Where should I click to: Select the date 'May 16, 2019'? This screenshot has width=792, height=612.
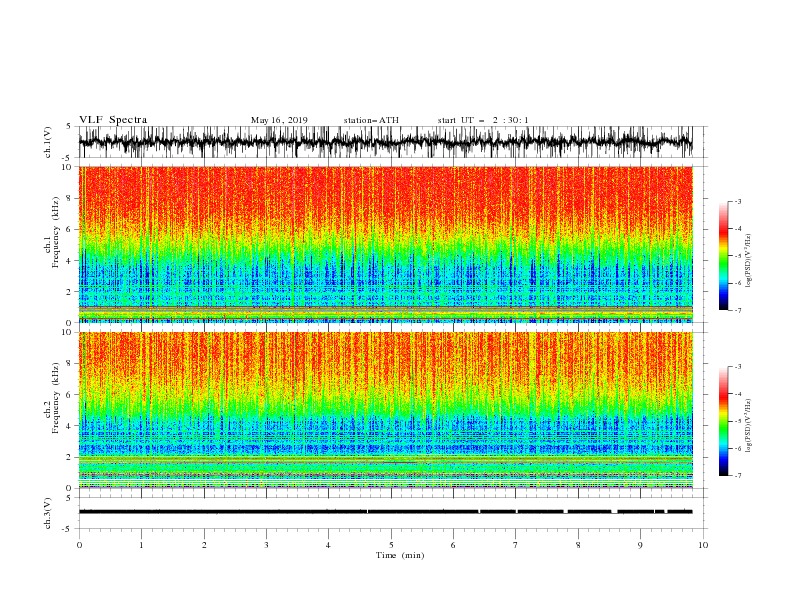click(x=279, y=120)
